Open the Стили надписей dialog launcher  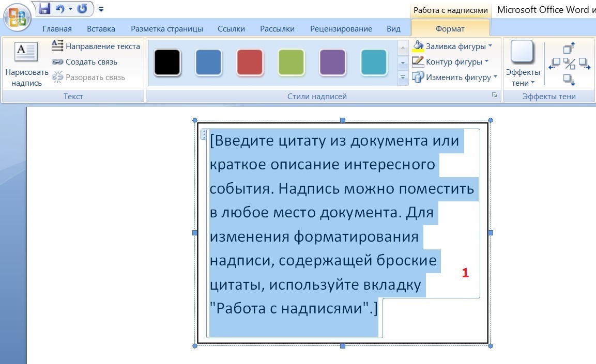495,95
